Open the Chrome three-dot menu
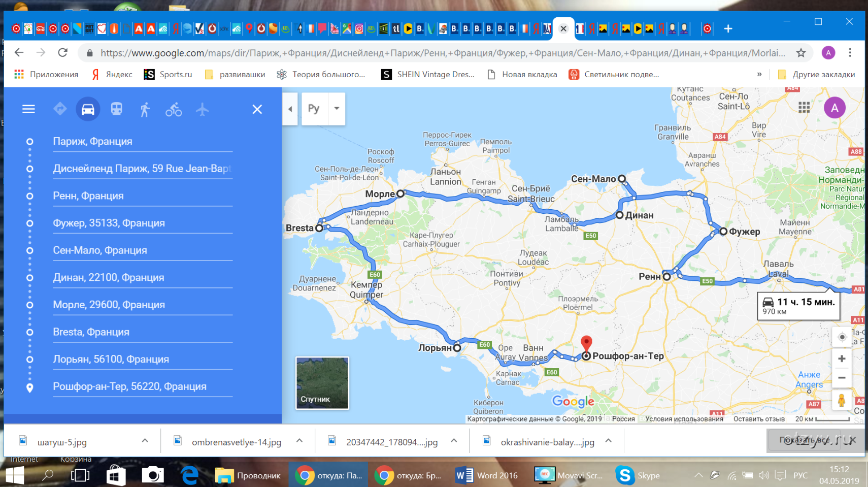 point(850,53)
